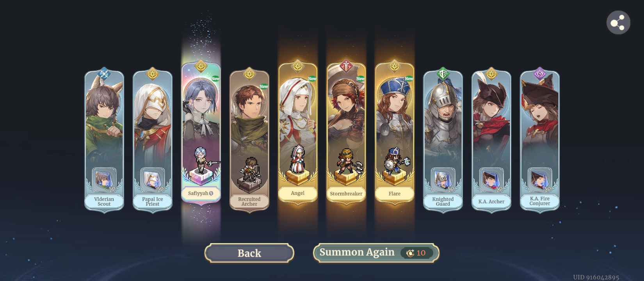
Task: Select the Flare character card
Action: pyautogui.click(x=395, y=131)
